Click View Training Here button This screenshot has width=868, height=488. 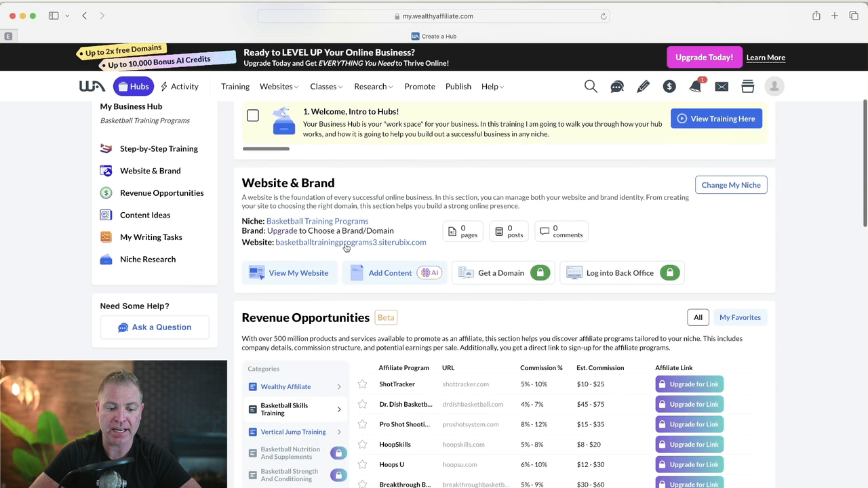tap(717, 119)
